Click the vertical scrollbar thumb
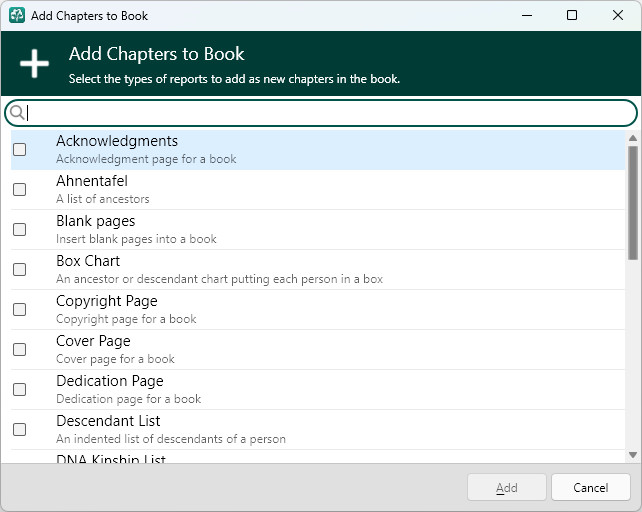Viewport: 642px width, 512px height. tap(633, 203)
